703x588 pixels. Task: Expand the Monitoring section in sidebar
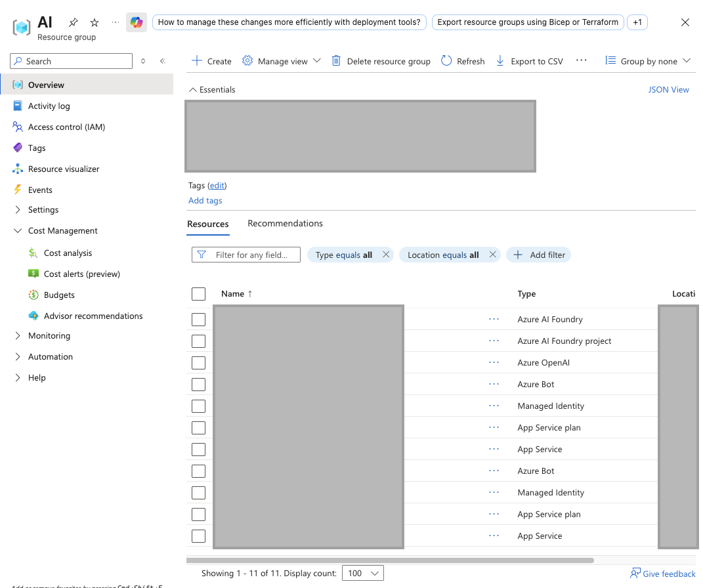click(49, 335)
